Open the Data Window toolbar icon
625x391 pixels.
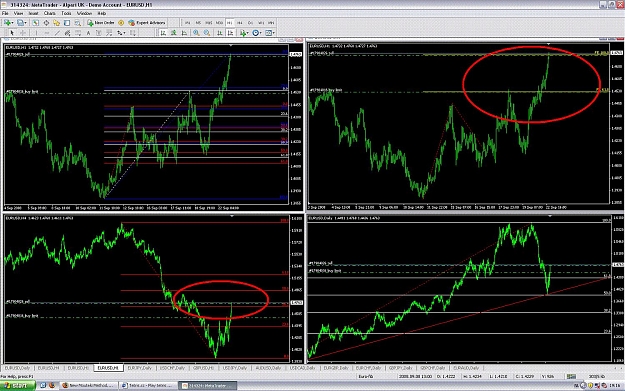(46, 23)
